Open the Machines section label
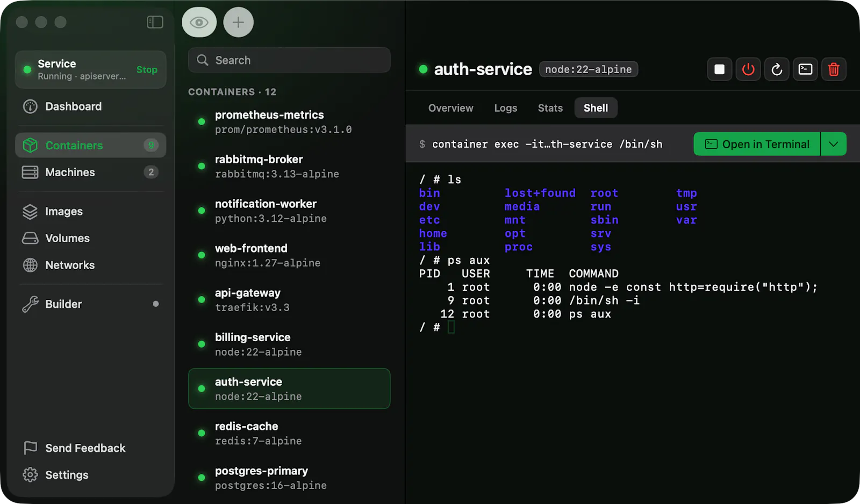This screenshot has width=860, height=504. pos(70,172)
